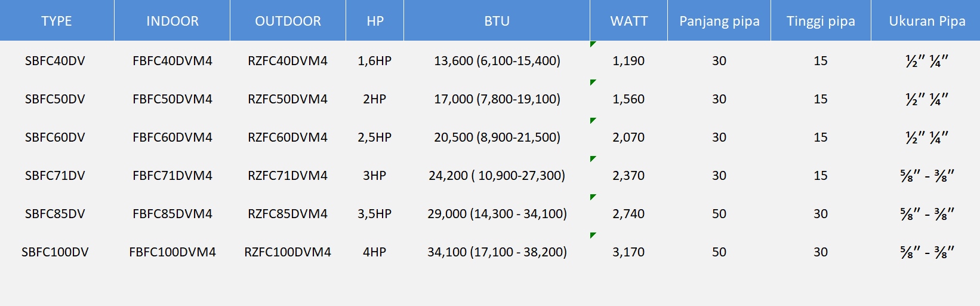980x306 pixels.
Task: Select the Panjang pipa header
Action: click(x=719, y=21)
